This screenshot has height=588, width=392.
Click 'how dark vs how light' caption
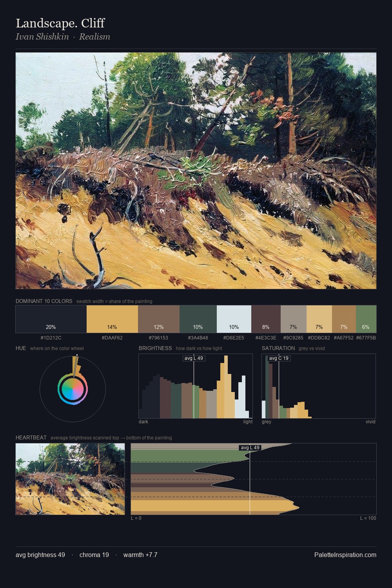[x=199, y=348]
